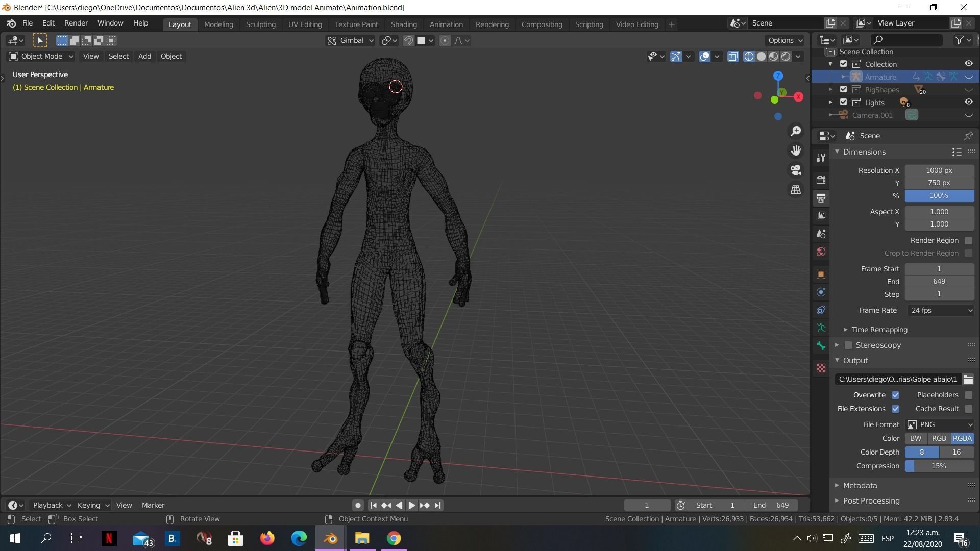Open the Object Mode dropdown

click(41, 56)
